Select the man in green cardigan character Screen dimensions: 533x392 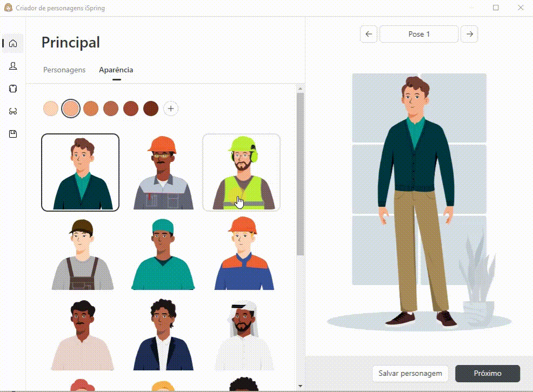pos(80,172)
